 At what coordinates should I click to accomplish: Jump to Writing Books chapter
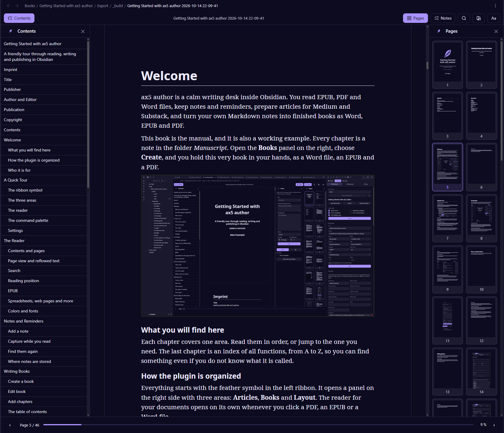(44, 371)
